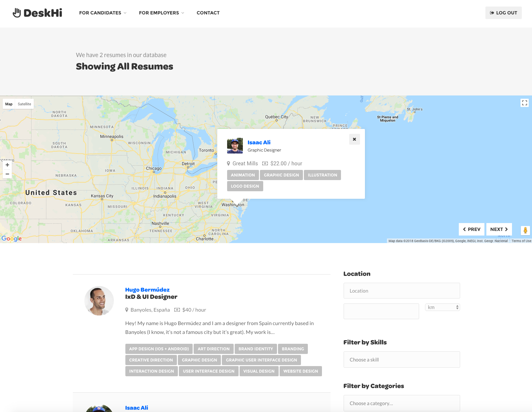Image resolution: width=532 pixels, height=412 pixels.
Task: Click the 'Great Mills' location in popup
Action: (x=245, y=163)
